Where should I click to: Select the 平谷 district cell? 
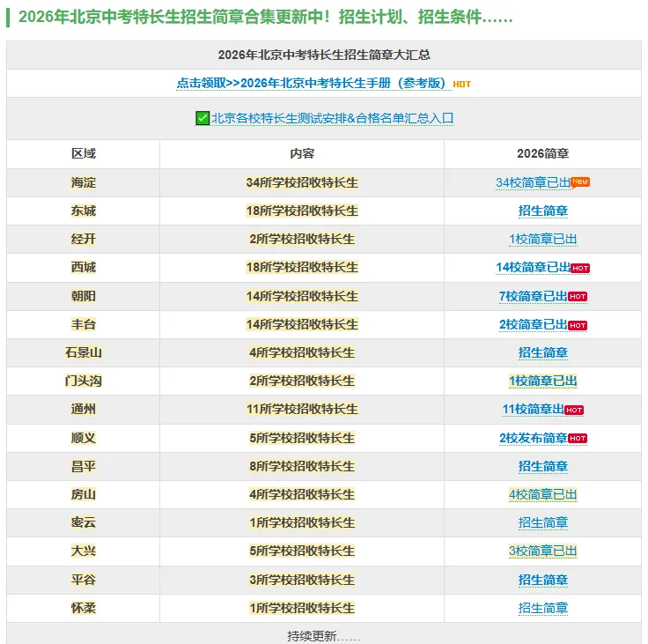[83, 580]
